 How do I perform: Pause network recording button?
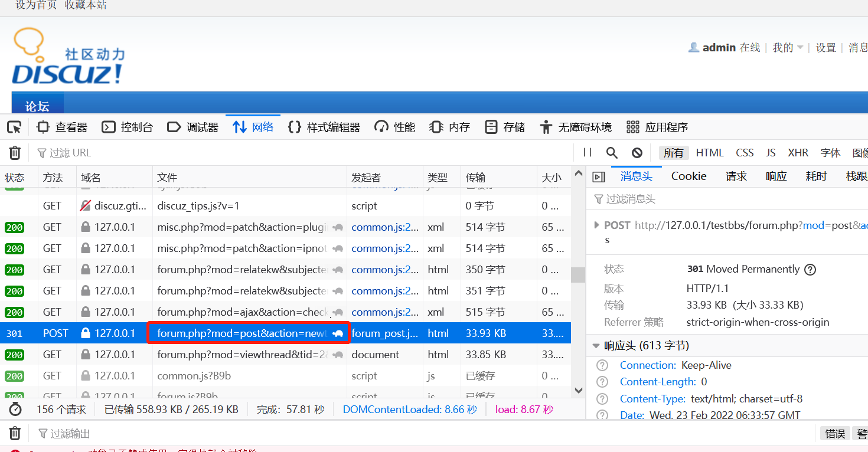pos(588,153)
